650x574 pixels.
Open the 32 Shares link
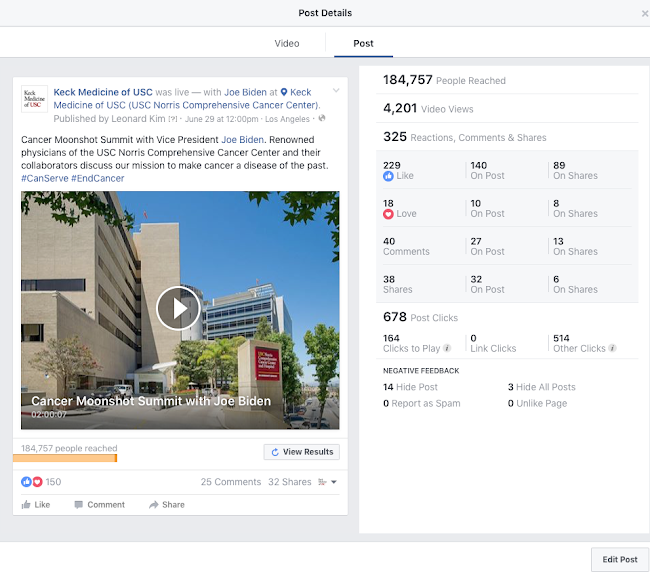[x=289, y=482]
